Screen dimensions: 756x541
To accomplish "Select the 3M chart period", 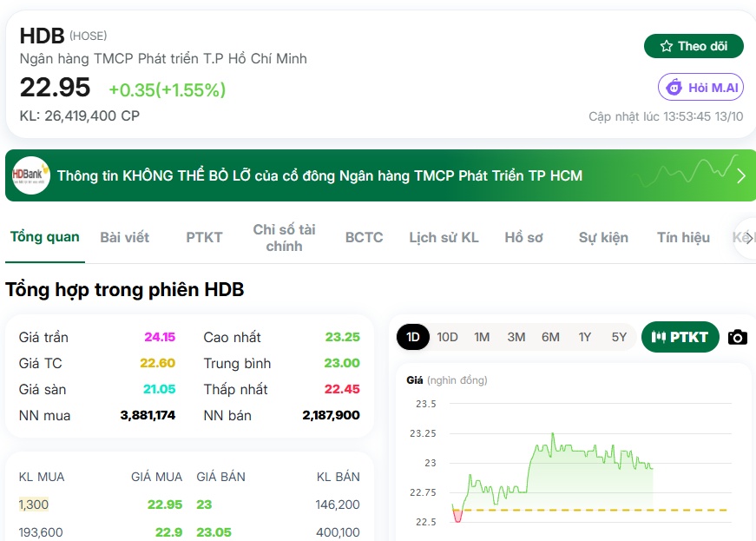I will click(516, 337).
